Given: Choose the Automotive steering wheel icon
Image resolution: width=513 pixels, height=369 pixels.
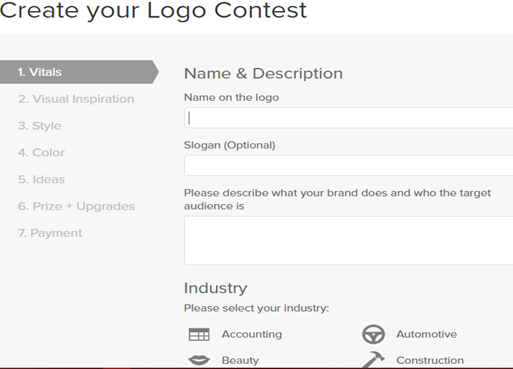Looking at the screenshot, I should 373,334.
